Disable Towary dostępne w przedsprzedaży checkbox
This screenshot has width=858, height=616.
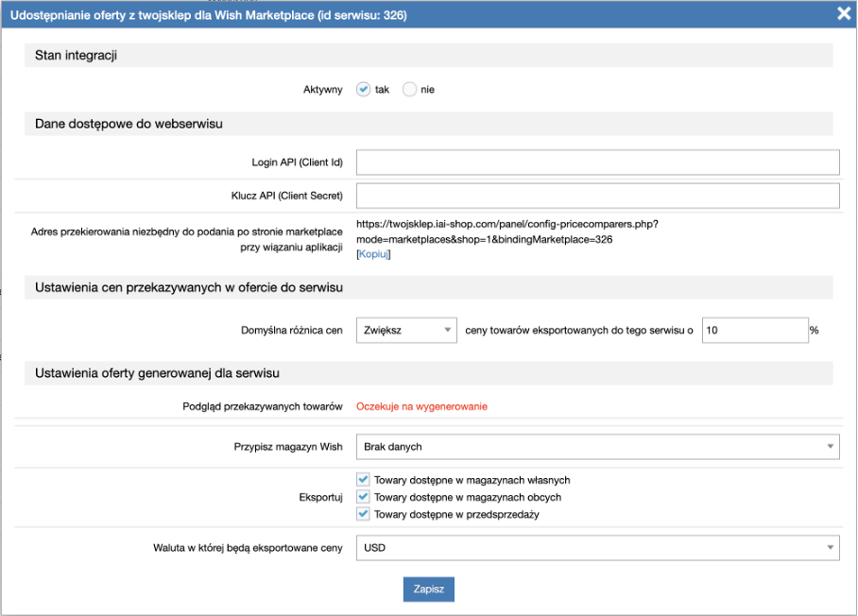click(x=364, y=514)
